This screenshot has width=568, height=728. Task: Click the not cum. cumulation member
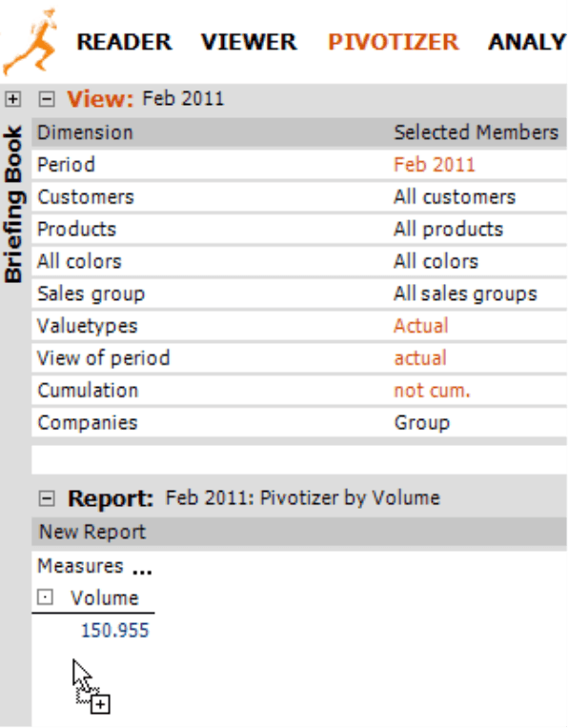pyautogui.click(x=432, y=391)
